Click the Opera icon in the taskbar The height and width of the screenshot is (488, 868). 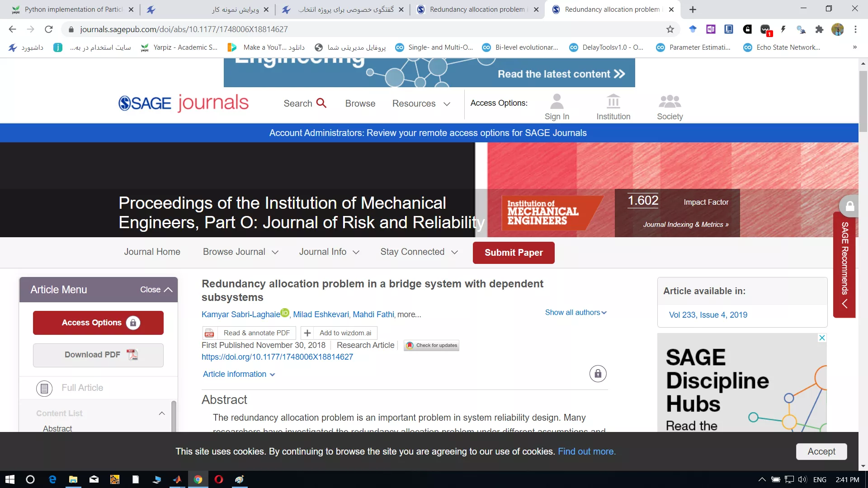pyautogui.click(x=219, y=479)
